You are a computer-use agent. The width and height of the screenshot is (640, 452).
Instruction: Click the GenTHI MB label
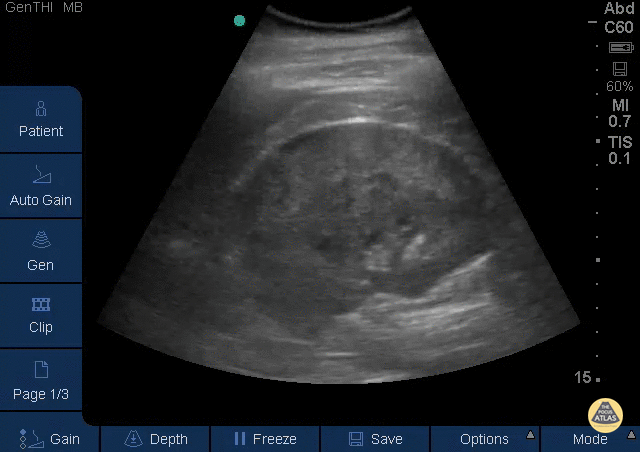point(44,7)
